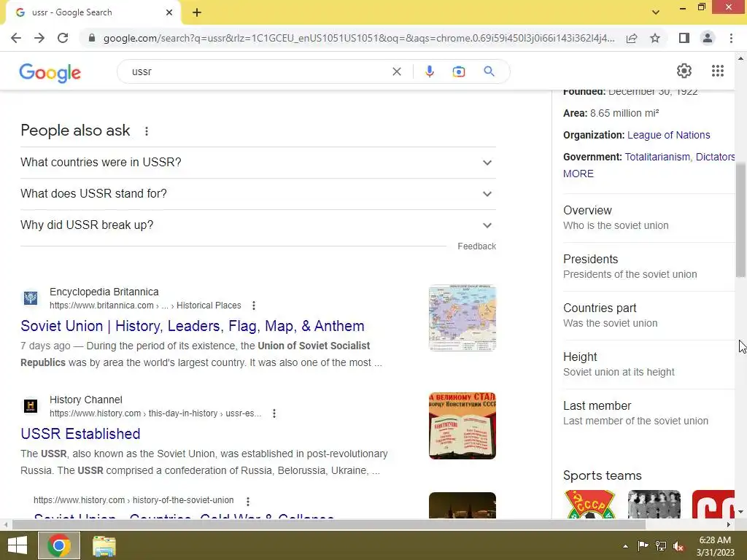
Task: Click the horizontal scrollbar thumb
Action: point(329,524)
